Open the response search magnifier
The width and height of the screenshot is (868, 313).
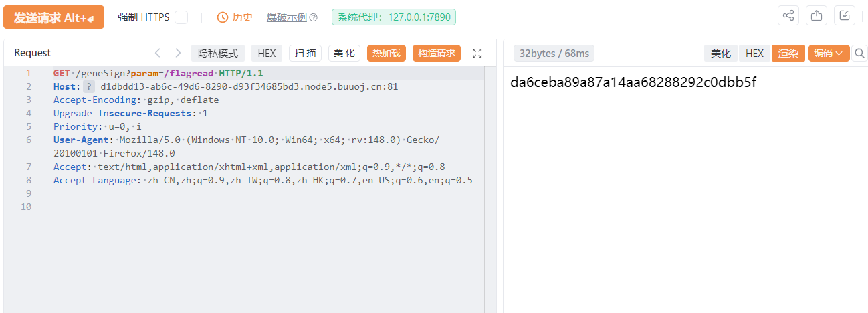[859, 54]
